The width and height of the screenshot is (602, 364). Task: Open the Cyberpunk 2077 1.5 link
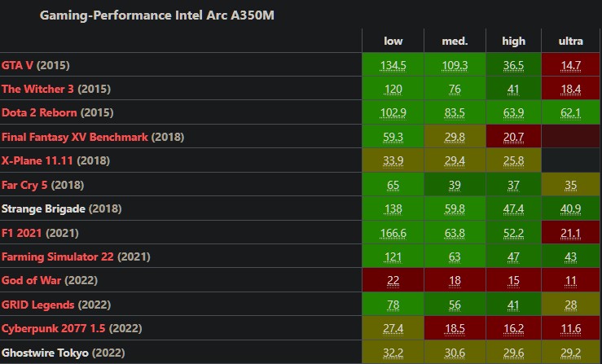[53, 329]
